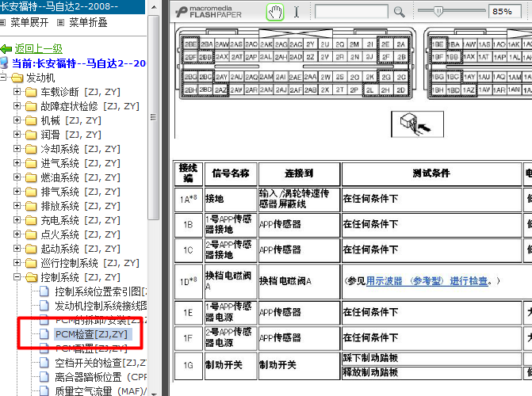
Task: Collapse the 发动机 root folder
Action: pyautogui.click(x=3, y=78)
